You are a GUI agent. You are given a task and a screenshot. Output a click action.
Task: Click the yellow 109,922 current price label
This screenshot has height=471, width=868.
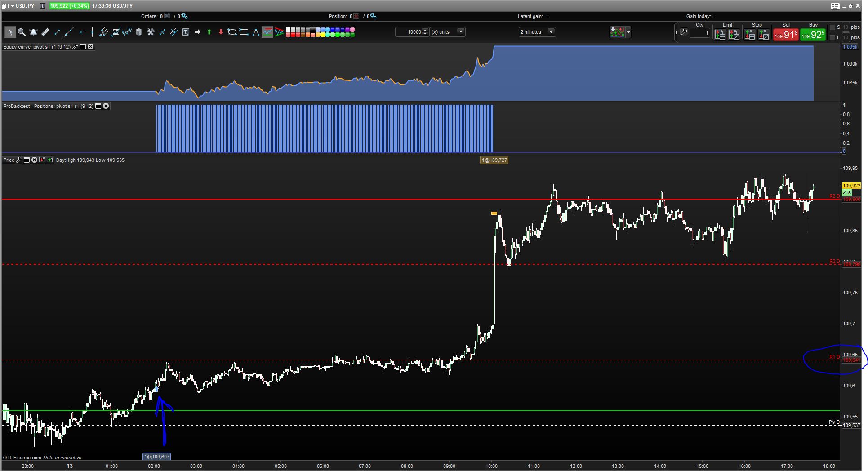pos(851,186)
